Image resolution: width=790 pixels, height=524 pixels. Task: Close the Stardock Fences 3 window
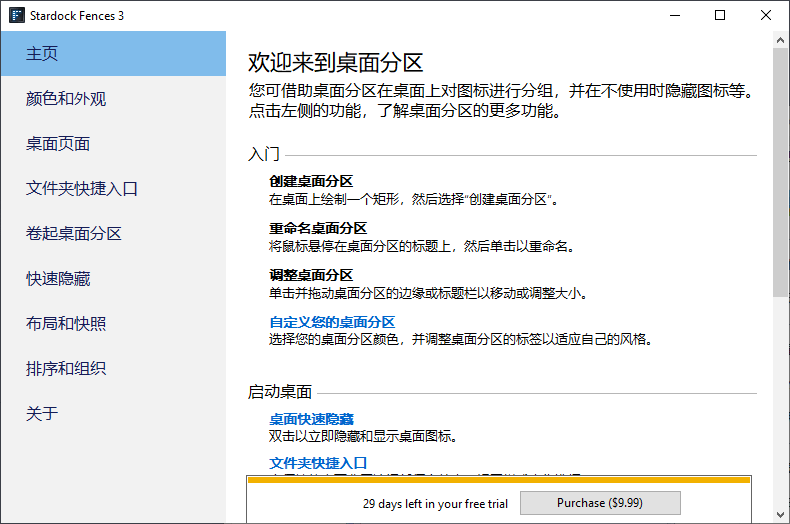click(x=766, y=15)
